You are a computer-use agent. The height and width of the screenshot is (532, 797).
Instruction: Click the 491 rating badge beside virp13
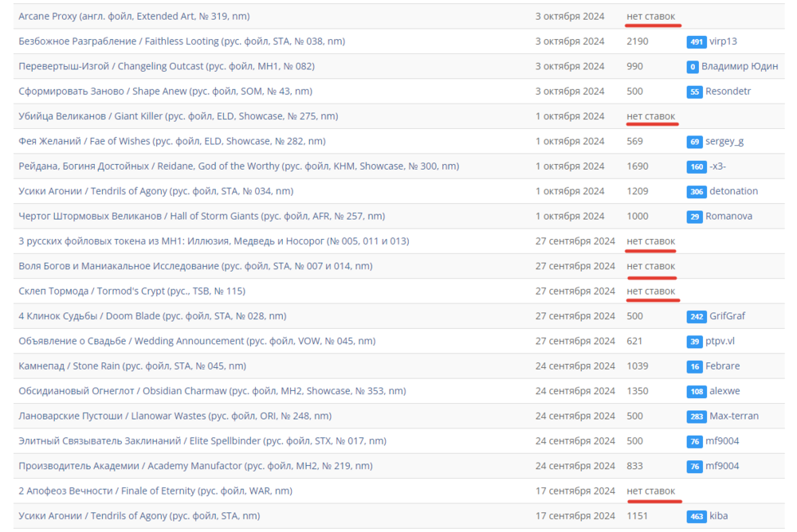(x=696, y=41)
